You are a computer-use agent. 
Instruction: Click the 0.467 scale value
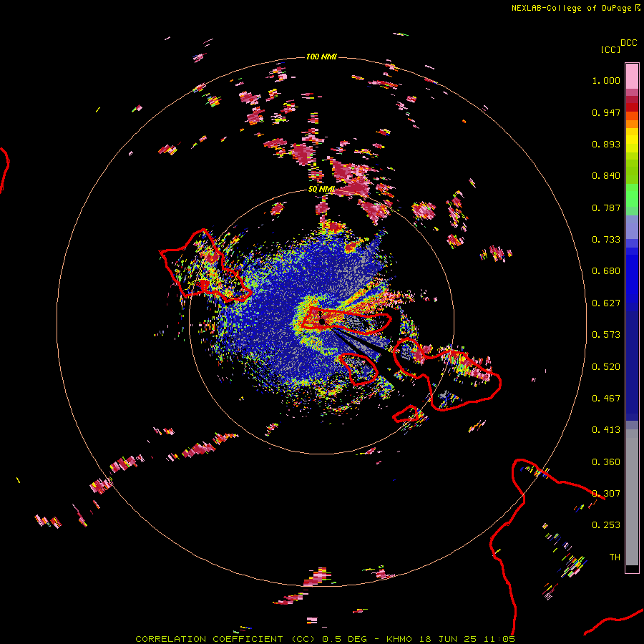[x=606, y=399]
